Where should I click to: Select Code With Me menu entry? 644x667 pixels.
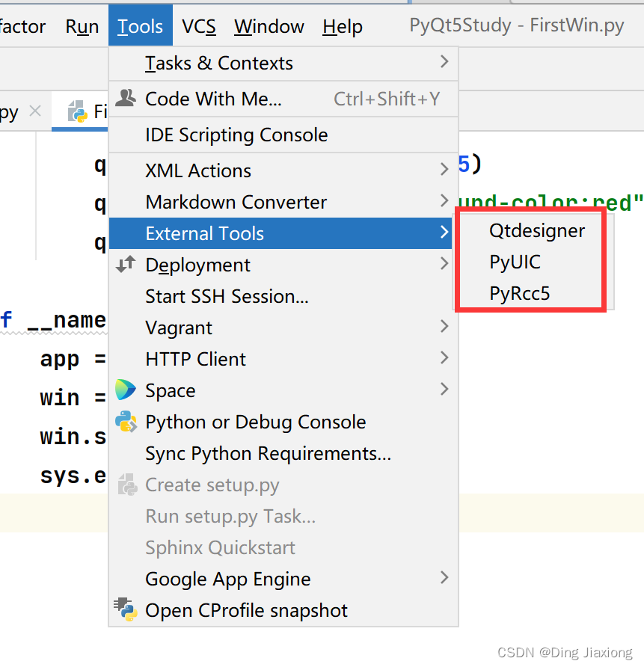283,99
